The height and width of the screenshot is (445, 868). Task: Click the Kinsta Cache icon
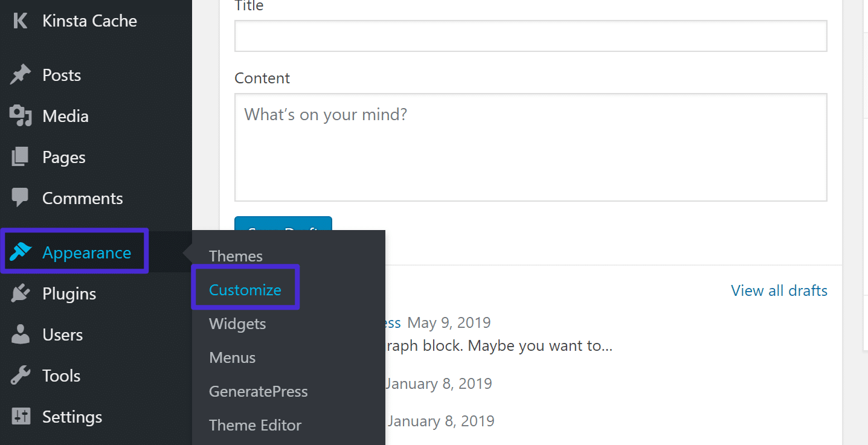pos(20,20)
